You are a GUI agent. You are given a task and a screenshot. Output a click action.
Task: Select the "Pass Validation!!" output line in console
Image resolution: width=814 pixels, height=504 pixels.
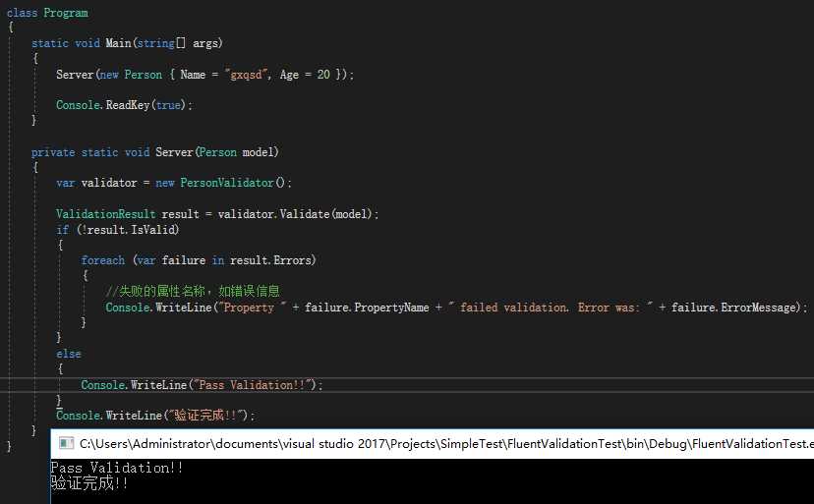117,467
